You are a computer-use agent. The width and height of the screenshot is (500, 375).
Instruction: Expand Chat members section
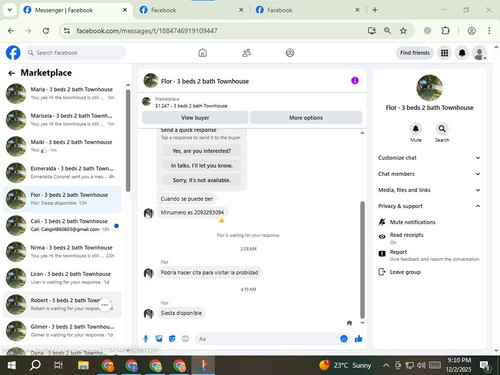click(x=429, y=174)
